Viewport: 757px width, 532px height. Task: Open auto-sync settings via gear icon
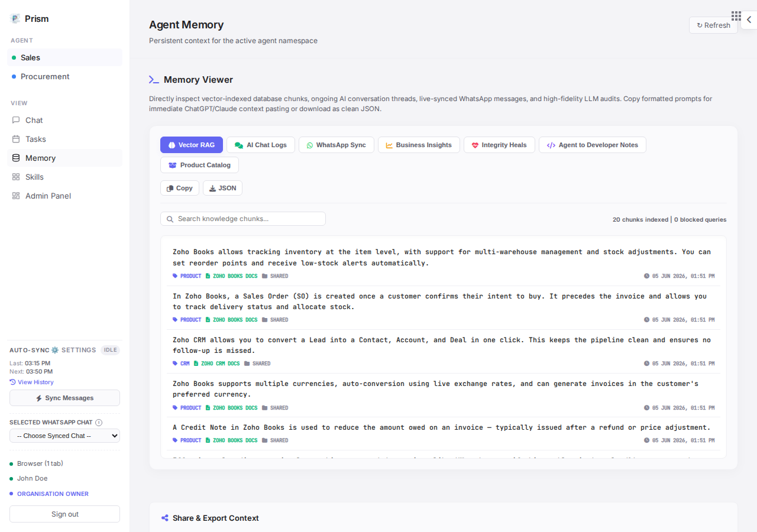pyautogui.click(x=55, y=350)
